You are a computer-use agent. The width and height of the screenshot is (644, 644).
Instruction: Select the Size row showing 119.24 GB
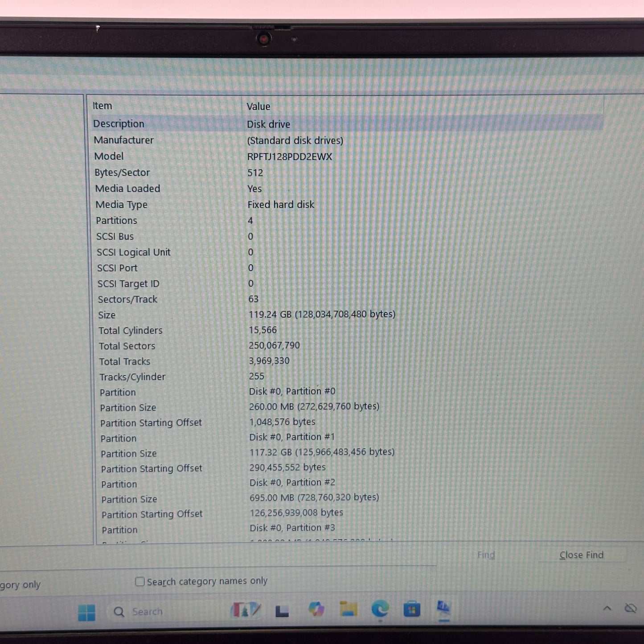pos(321,315)
